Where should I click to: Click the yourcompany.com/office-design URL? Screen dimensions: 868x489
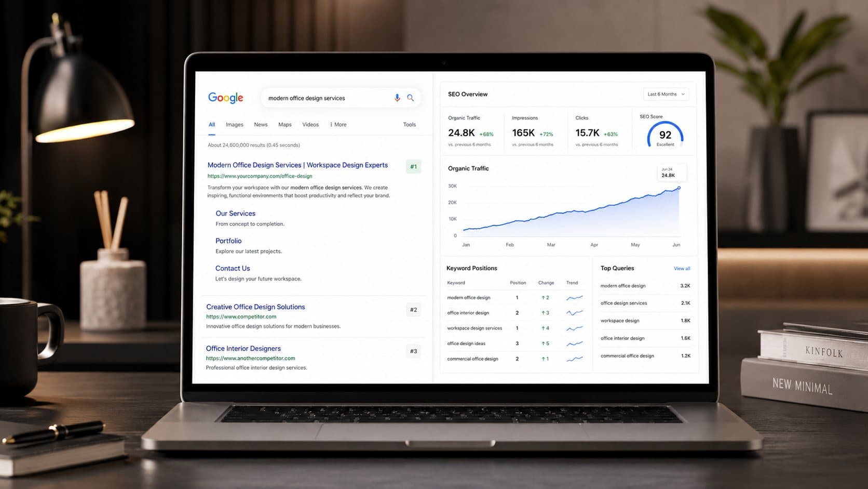point(260,176)
